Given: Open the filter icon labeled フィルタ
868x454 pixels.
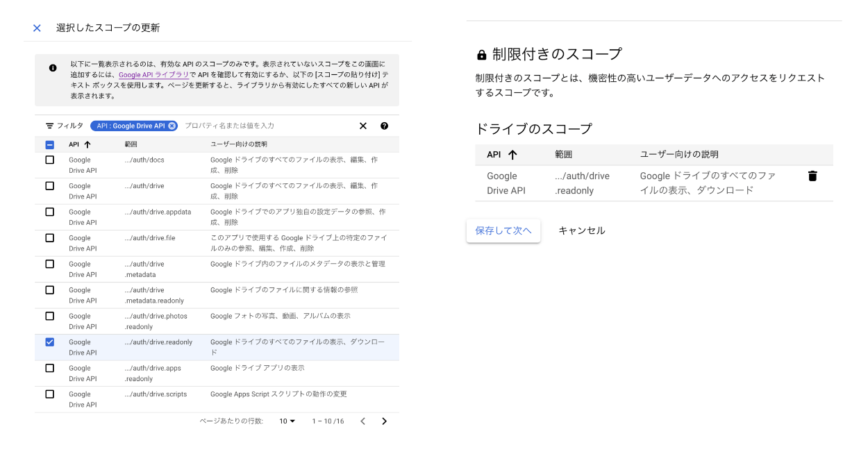Looking at the screenshot, I should pos(49,126).
